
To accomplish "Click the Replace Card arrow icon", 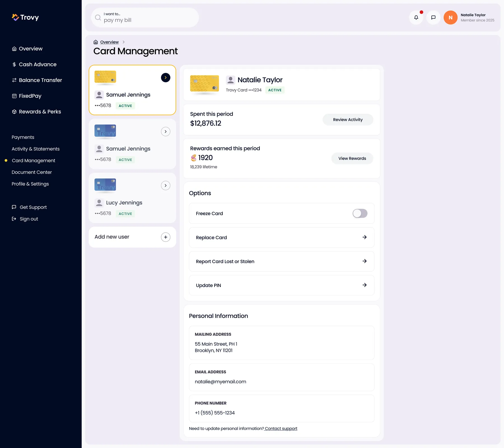I will pyautogui.click(x=365, y=237).
